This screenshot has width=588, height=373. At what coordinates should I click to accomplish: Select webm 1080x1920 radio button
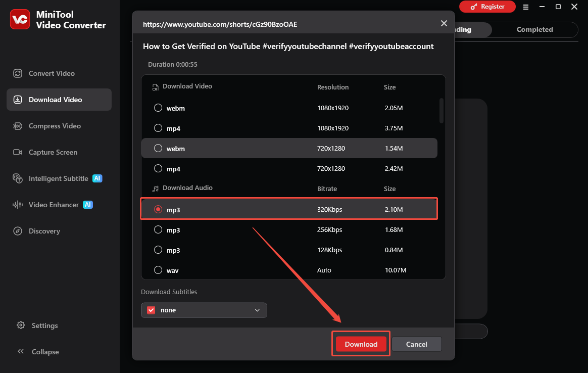point(158,108)
